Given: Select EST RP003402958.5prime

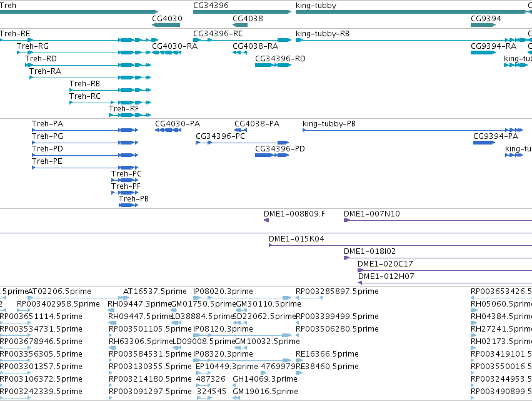Looking at the screenshot, I should pos(58,304).
